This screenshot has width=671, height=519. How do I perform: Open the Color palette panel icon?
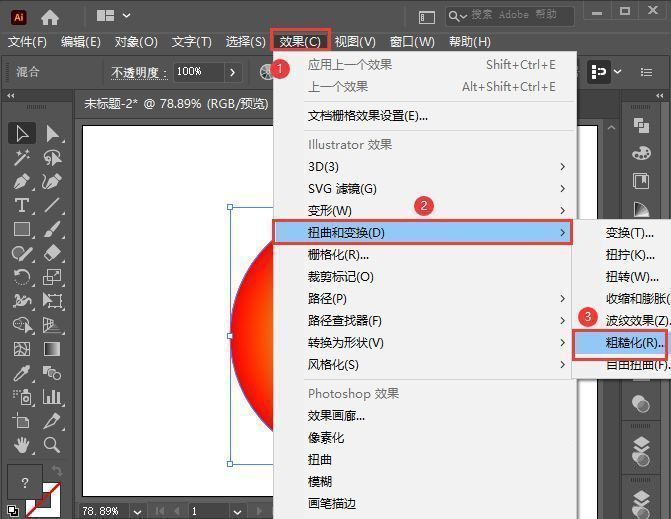641,153
